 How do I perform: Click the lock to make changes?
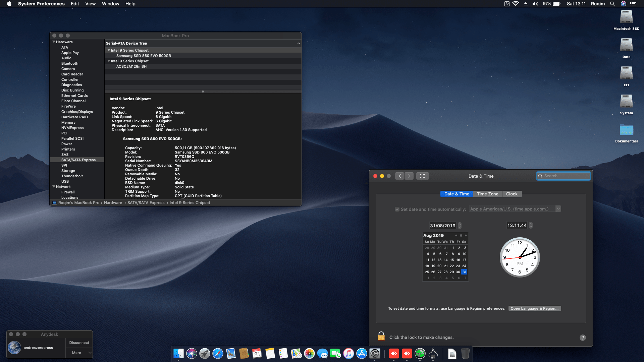pyautogui.click(x=381, y=336)
